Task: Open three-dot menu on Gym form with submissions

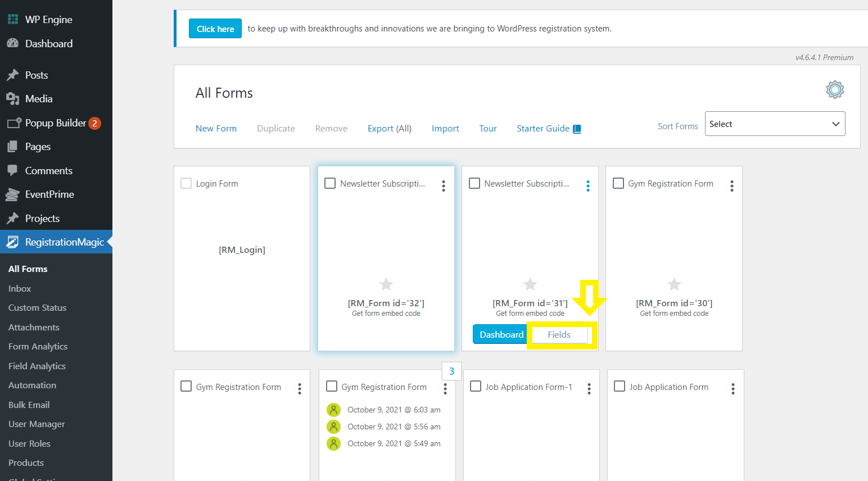Action: 445,389
